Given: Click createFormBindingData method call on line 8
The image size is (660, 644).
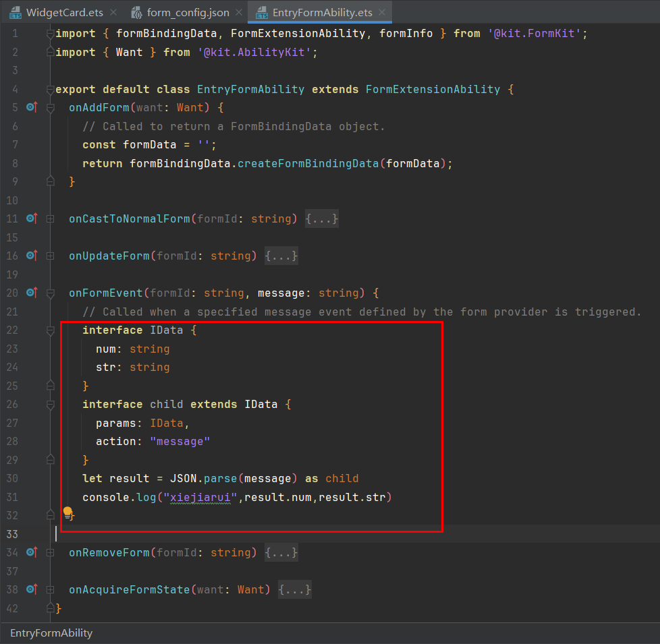Looking at the screenshot, I should coord(308,163).
